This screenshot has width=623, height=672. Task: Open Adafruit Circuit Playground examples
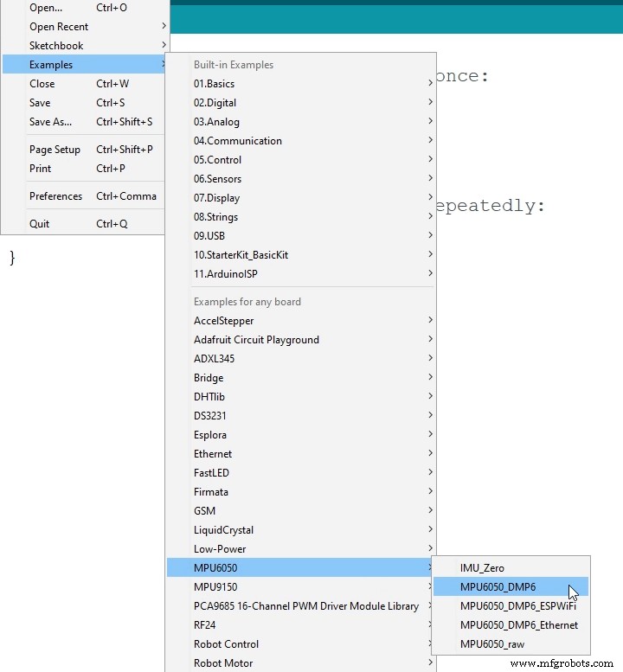tap(301, 339)
